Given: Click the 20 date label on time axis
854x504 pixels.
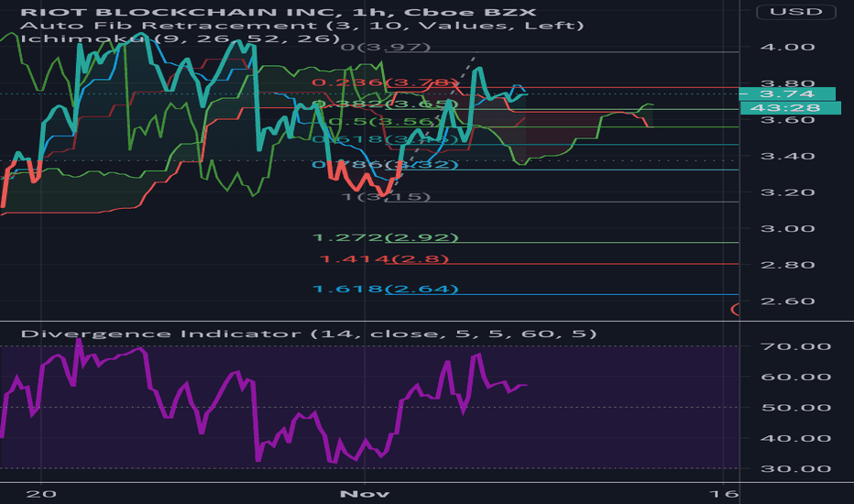Looking at the screenshot, I should point(41,494).
